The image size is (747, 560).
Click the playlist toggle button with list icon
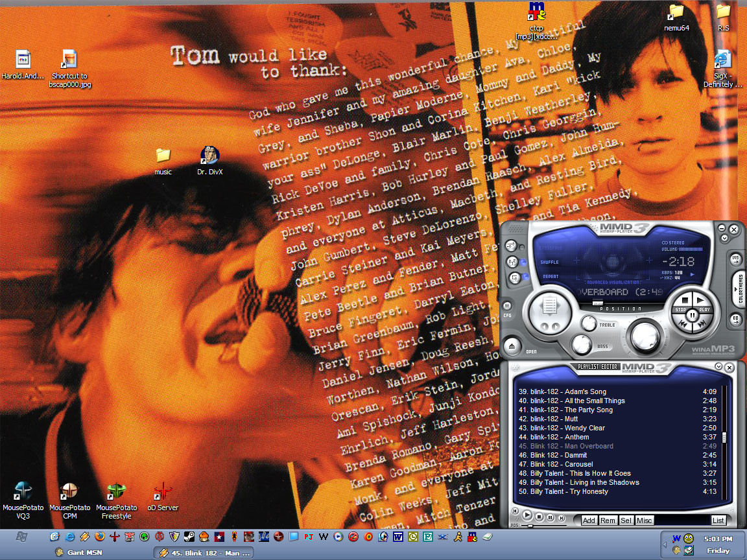(x=549, y=305)
